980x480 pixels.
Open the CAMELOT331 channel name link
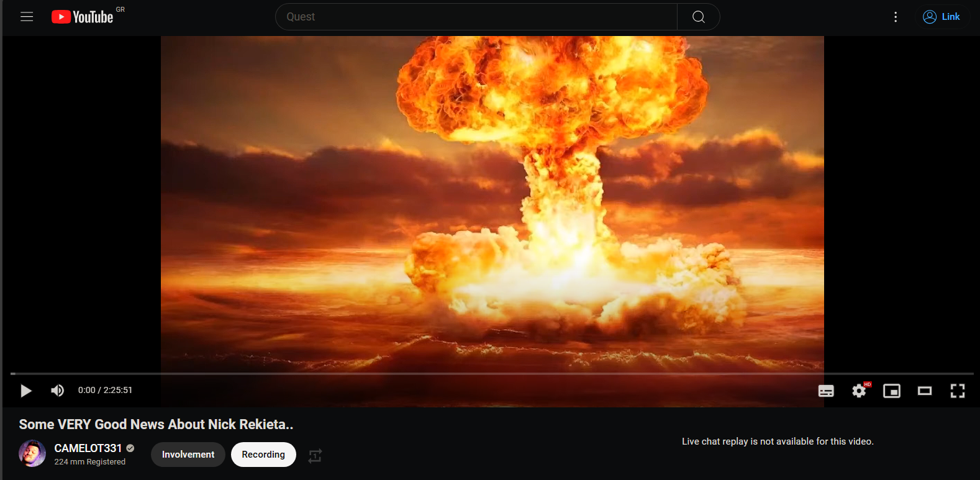click(88, 448)
